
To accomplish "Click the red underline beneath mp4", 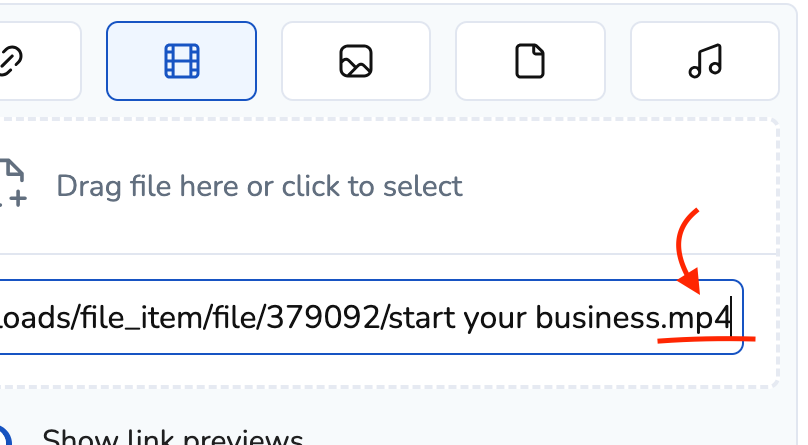I will click(x=705, y=340).
